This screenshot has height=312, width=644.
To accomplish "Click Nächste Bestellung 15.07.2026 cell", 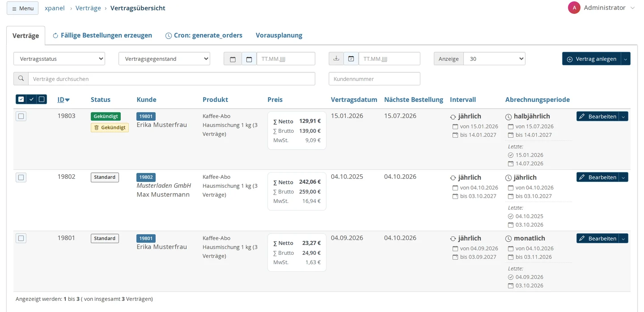I will click(x=400, y=116).
